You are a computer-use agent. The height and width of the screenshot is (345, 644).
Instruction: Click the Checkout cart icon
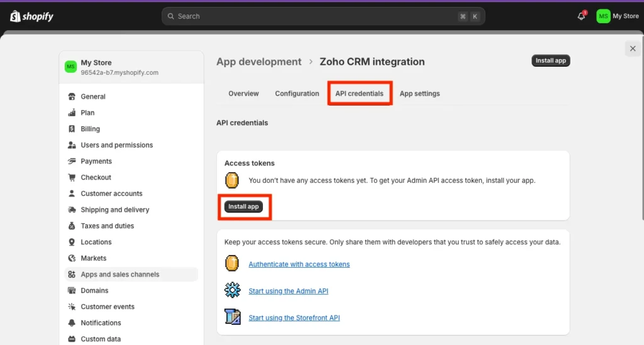(72, 177)
